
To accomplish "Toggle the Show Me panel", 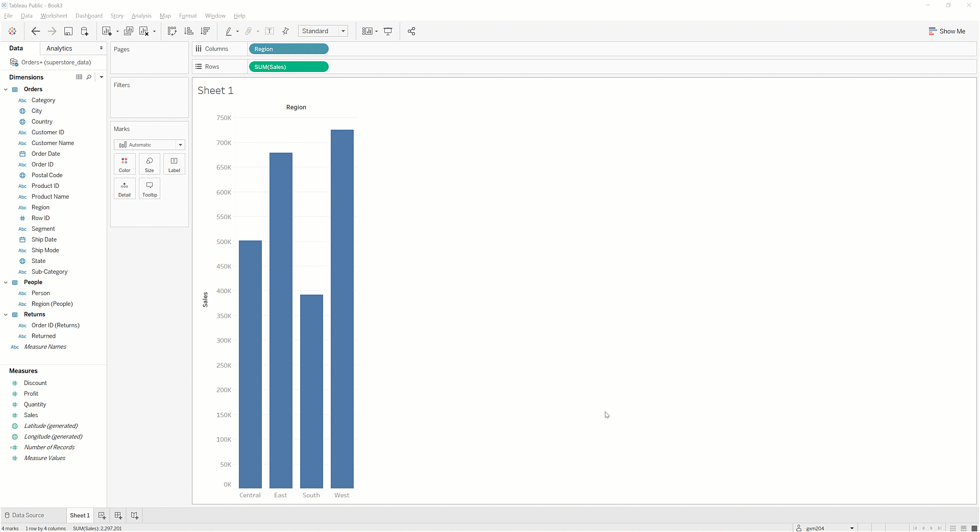I will click(x=947, y=31).
